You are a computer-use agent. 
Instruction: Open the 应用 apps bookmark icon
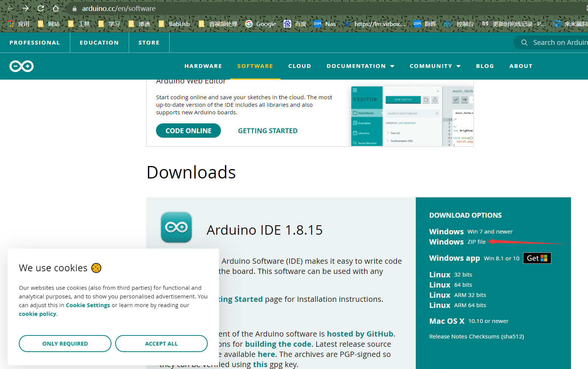click(x=19, y=24)
